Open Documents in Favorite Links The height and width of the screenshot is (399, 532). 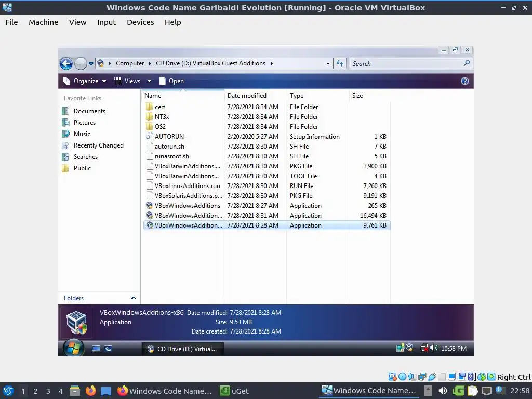click(x=84, y=111)
